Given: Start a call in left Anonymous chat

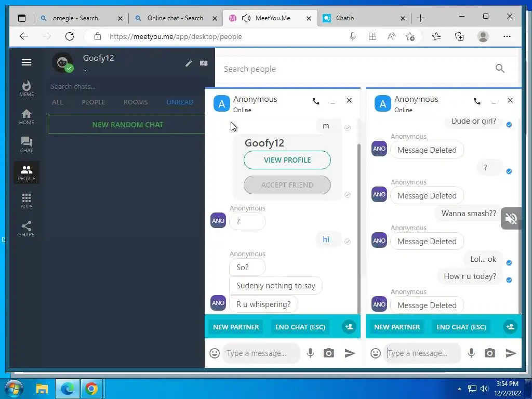Looking at the screenshot, I should tap(316, 101).
